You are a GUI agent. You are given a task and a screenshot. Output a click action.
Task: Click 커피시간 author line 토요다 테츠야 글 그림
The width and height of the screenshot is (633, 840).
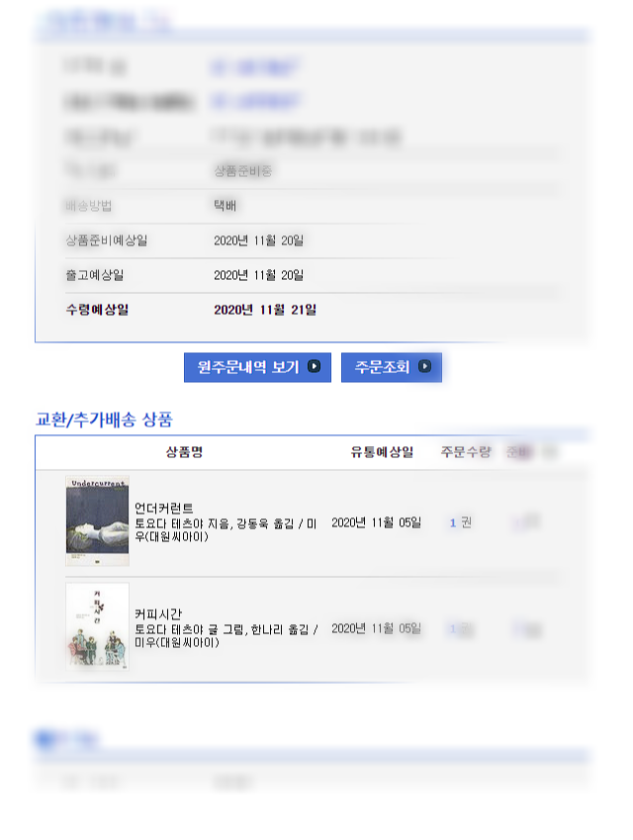[x=190, y=629]
